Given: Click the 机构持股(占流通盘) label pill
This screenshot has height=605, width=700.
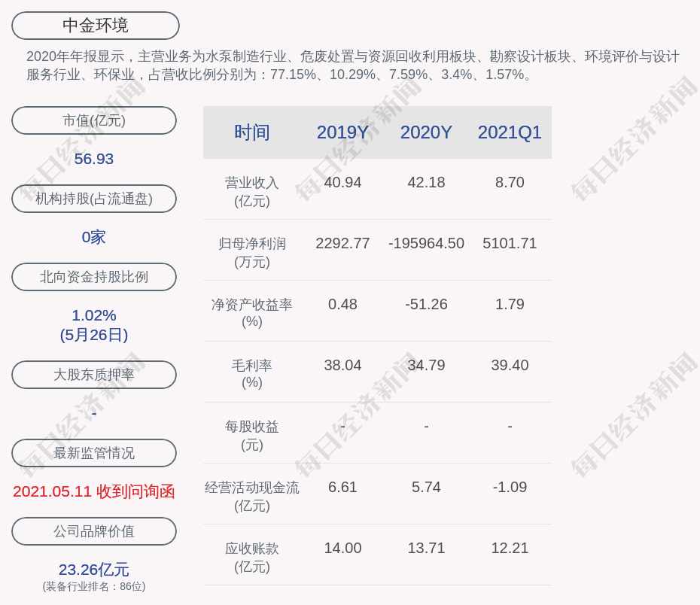Looking at the screenshot, I should (94, 199).
